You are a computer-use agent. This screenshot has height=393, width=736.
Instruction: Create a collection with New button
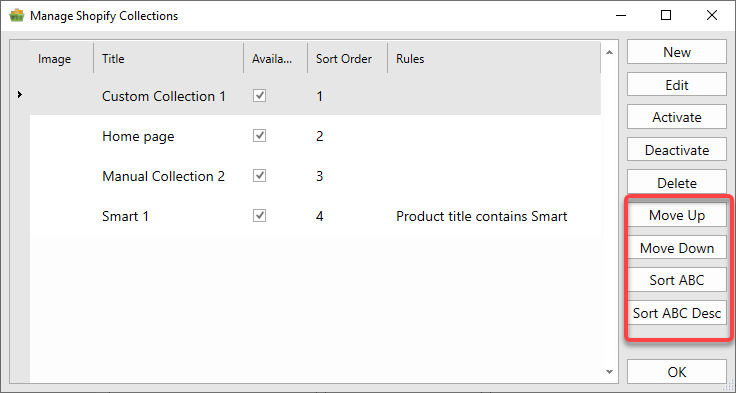(x=677, y=52)
